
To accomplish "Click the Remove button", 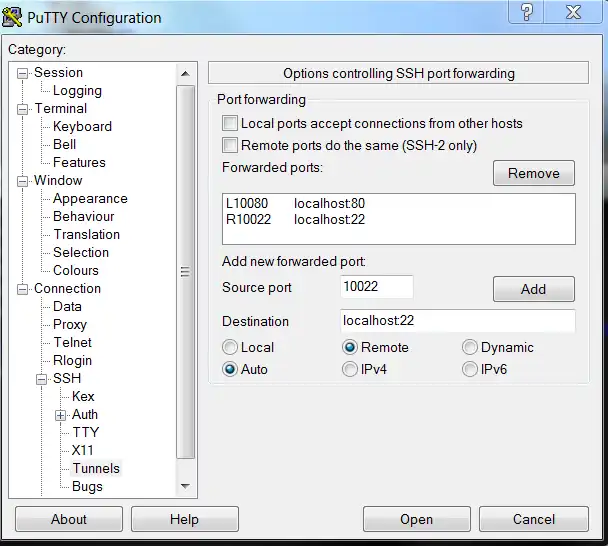I will (x=534, y=173).
